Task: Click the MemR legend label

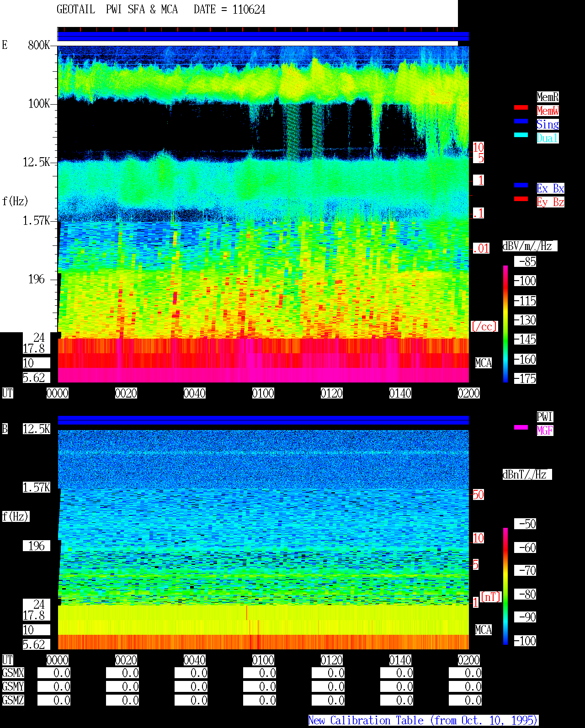Action: [x=548, y=97]
